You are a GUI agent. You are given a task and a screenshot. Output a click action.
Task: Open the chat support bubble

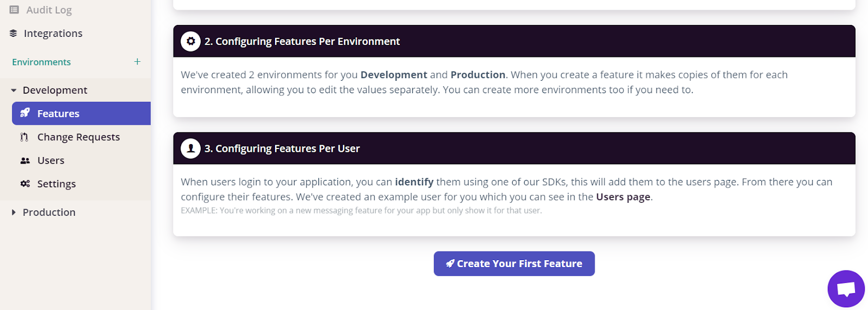coord(846,289)
